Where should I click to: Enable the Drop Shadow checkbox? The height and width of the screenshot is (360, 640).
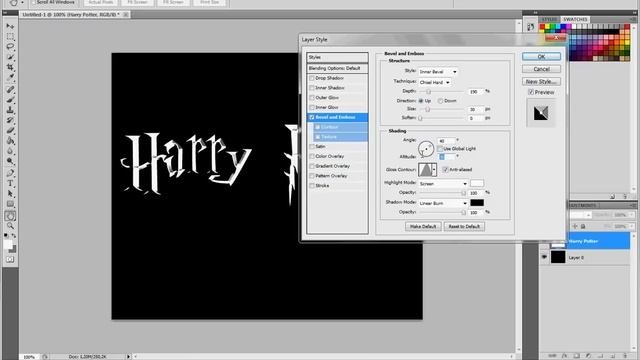click(x=312, y=78)
